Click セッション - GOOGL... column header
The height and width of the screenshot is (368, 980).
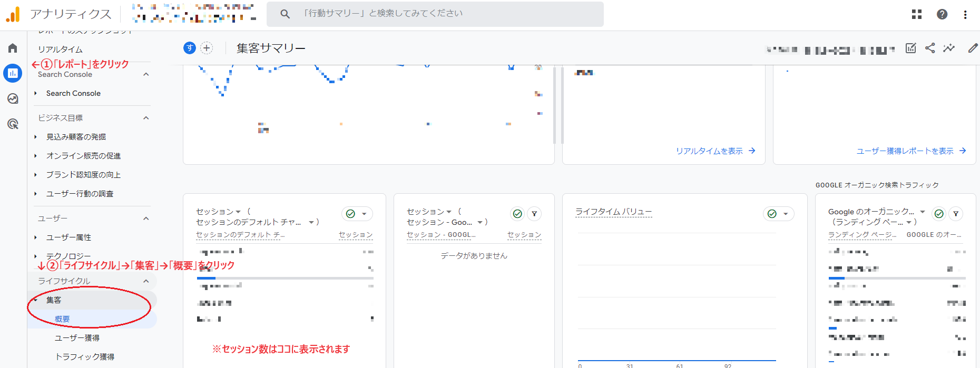pos(441,235)
